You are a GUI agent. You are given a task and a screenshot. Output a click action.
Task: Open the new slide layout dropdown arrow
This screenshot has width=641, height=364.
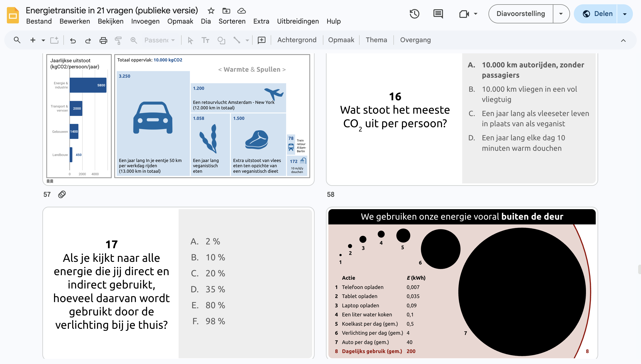[43, 40]
